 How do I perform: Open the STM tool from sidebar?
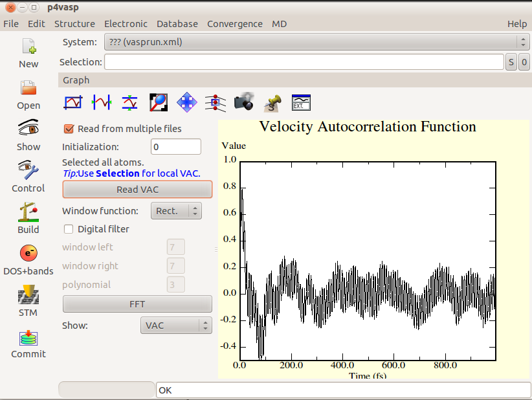pos(28,296)
